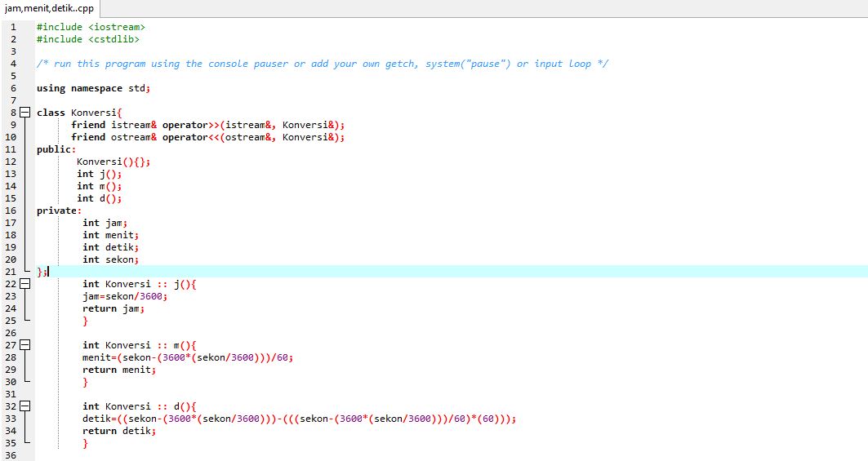Click the 'public:' access specifier
868x461 pixels.
(x=56, y=149)
